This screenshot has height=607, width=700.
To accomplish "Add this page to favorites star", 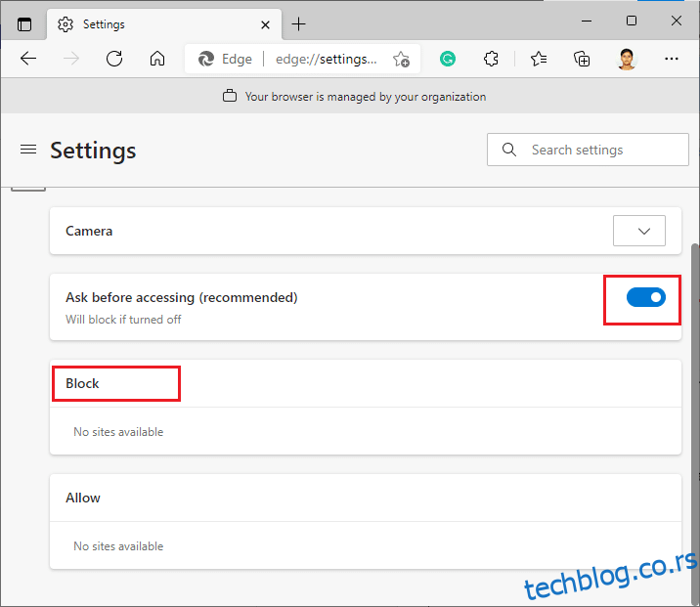I will (x=401, y=59).
